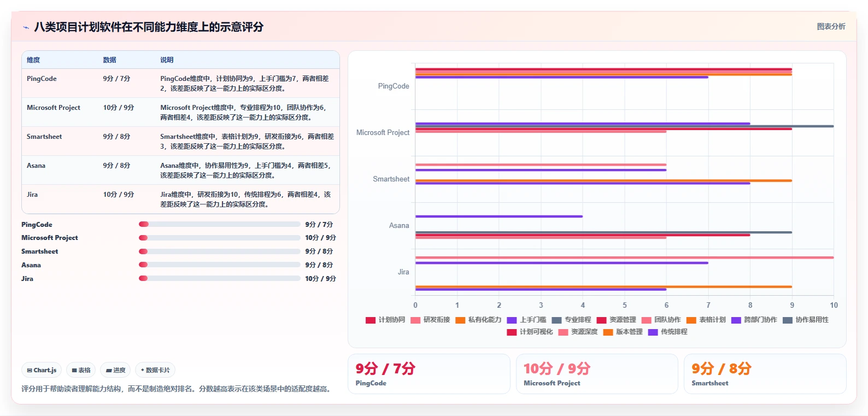The height and width of the screenshot is (416, 868).
Task: Click the Microsoft Project progress row label
Action: coord(50,238)
